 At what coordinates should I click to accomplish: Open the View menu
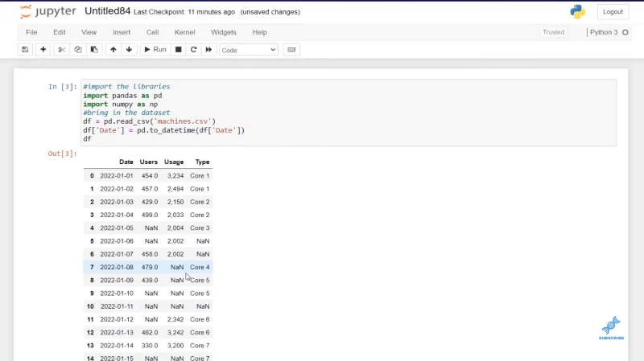(89, 32)
